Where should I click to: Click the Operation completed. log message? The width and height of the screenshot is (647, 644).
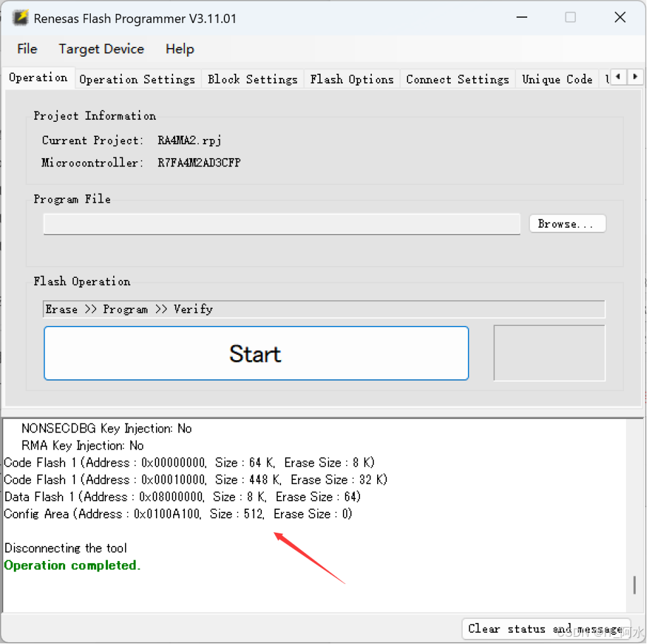tap(72, 565)
